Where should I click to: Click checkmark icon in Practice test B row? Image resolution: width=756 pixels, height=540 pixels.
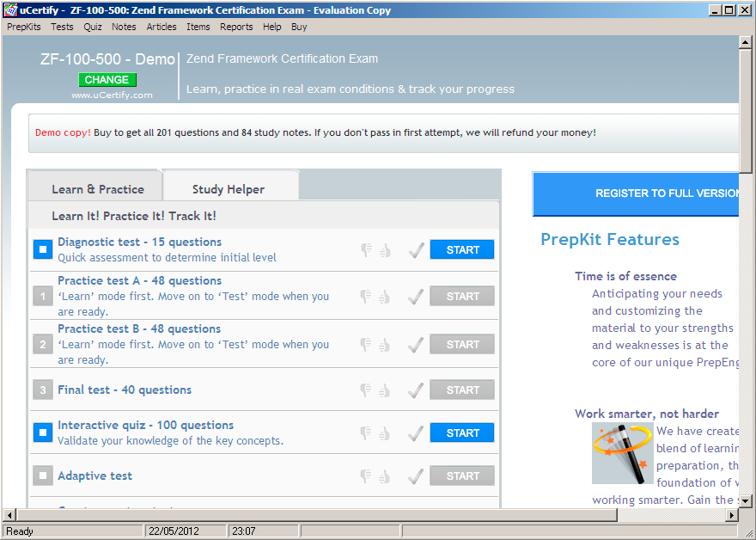tap(416, 345)
